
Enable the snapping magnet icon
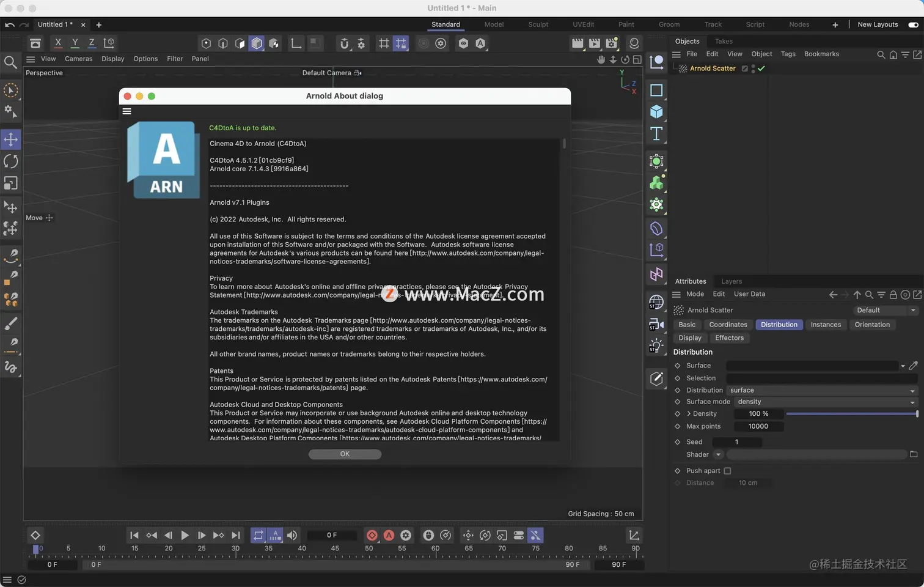pyautogui.click(x=344, y=43)
